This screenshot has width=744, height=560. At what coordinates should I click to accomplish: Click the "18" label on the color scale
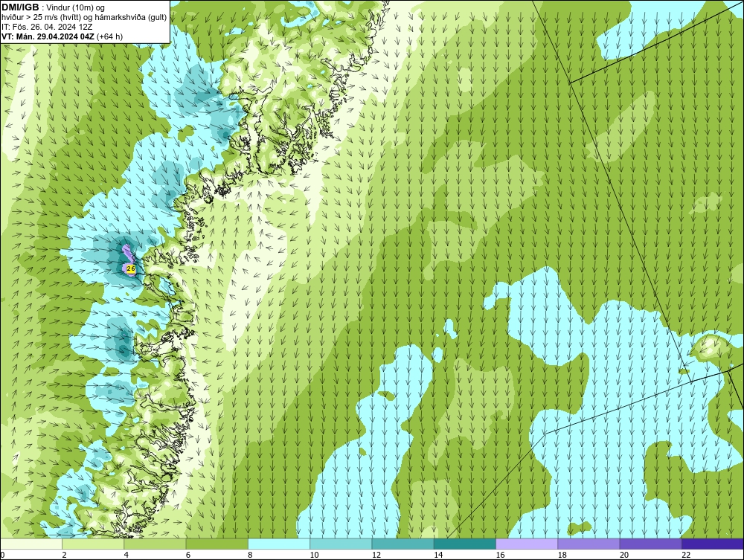tap(562, 555)
